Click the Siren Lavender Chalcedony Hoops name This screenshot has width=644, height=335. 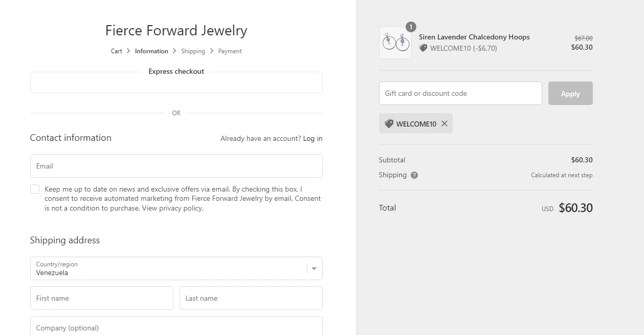point(474,37)
